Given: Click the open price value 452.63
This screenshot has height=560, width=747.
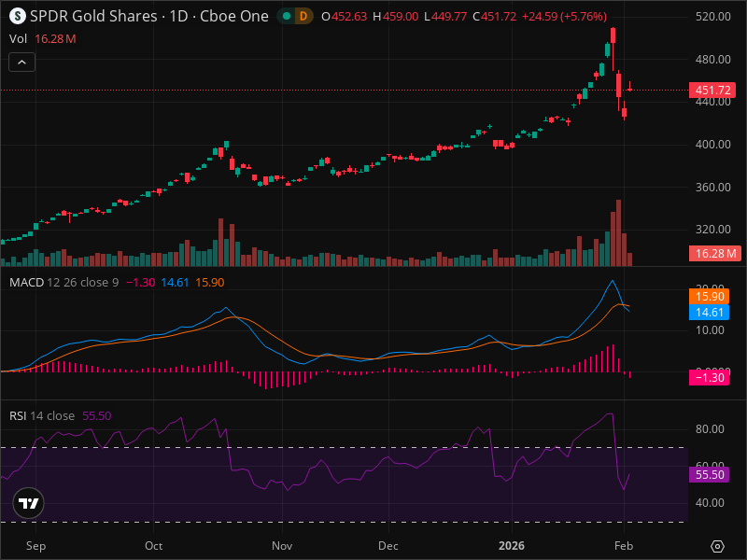Looking at the screenshot, I should 349,16.
